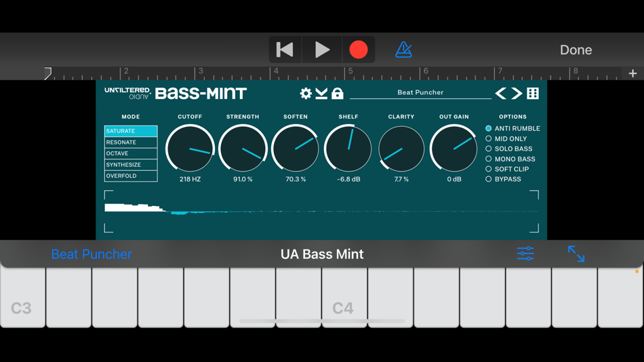Click the CUTOFF knob

190,148
